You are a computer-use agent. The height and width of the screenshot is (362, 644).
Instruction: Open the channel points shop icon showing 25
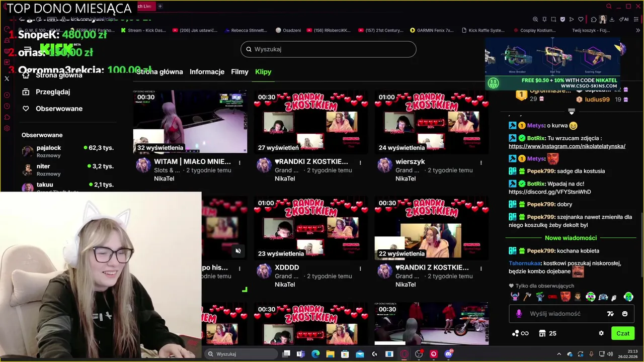point(547,333)
